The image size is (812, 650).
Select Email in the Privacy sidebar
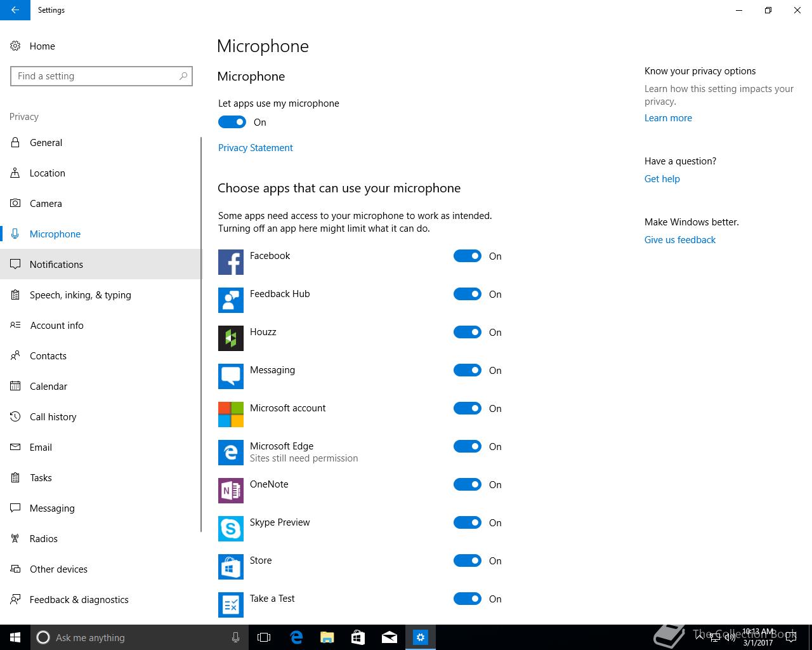100,447
